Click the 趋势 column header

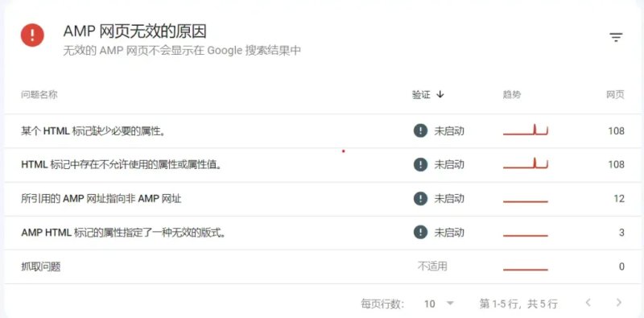(512, 95)
